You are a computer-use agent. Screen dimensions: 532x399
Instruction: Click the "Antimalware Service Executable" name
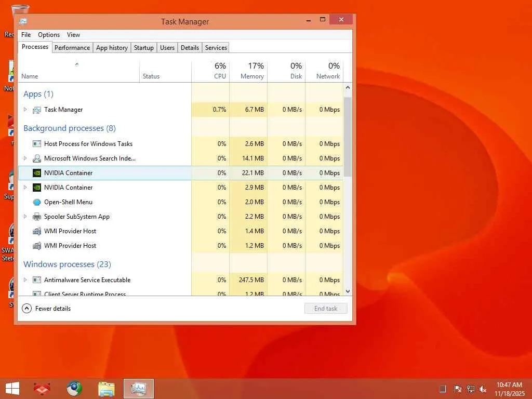coord(87,280)
